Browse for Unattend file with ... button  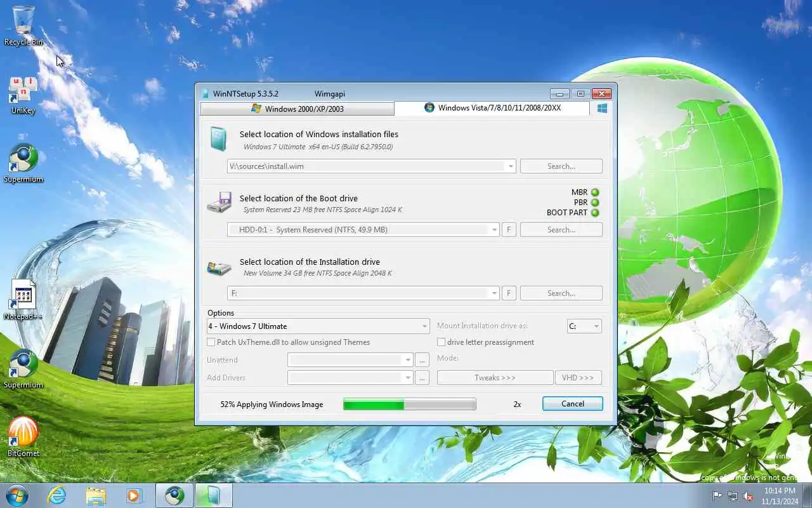point(422,360)
